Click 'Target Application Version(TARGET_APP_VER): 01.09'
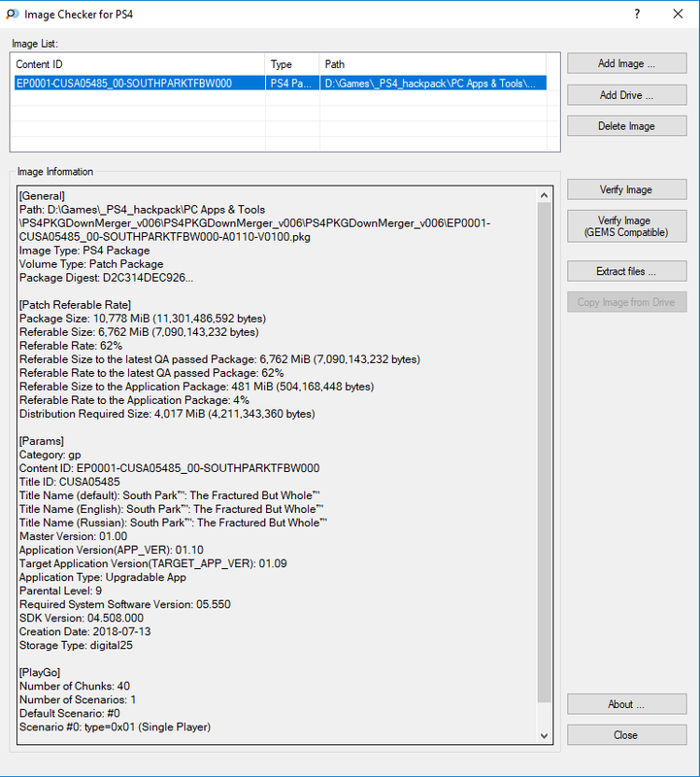Viewport: 700px width, 777px height. coord(153,564)
